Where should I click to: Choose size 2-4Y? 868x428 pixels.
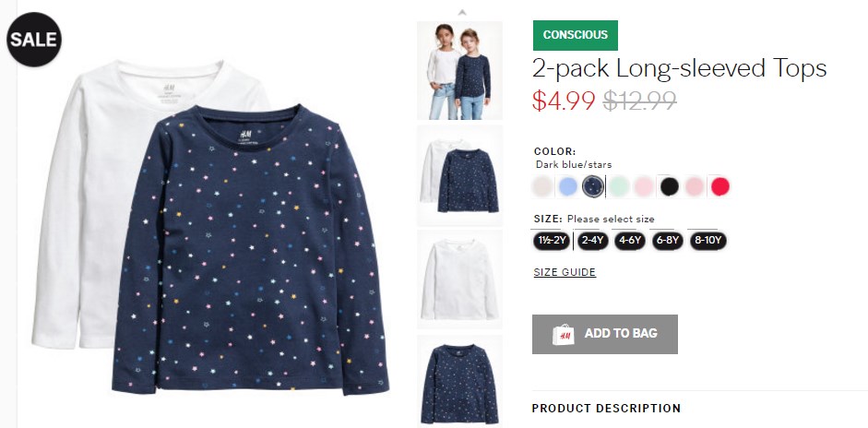coord(593,241)
